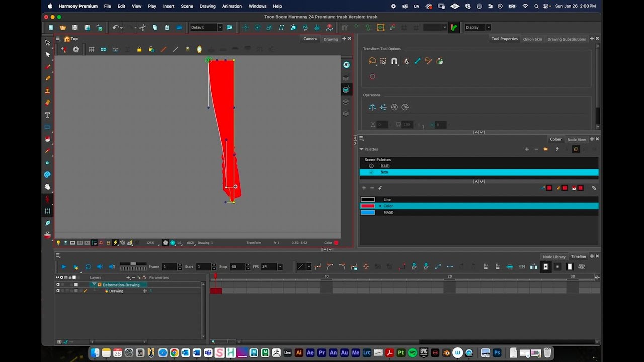Switch to the Drawing Substitutions tab
The image size is (644, 362).
click(x=567, y=39)
